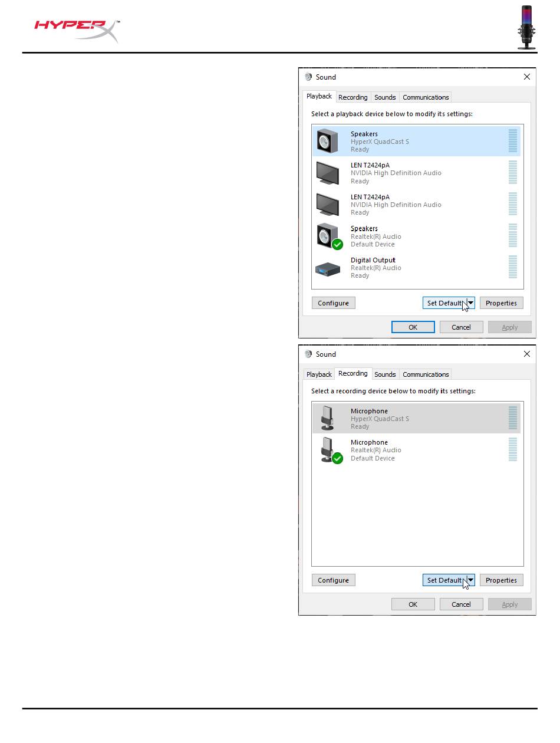Click the QuadCast microphone picture in the page header

coord(526,27)
